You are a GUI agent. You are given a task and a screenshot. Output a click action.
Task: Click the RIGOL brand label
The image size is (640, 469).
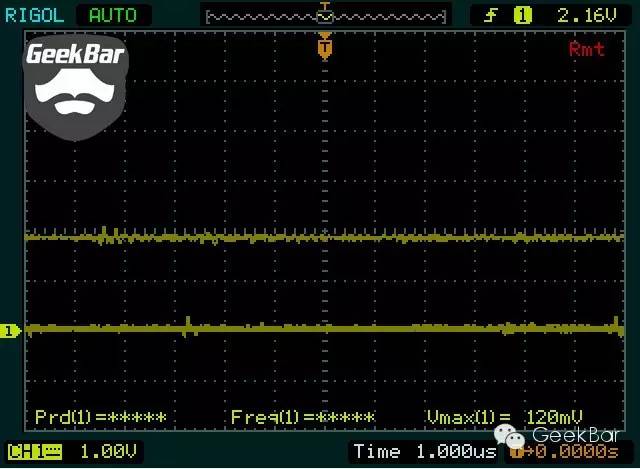tap(35, 15)
